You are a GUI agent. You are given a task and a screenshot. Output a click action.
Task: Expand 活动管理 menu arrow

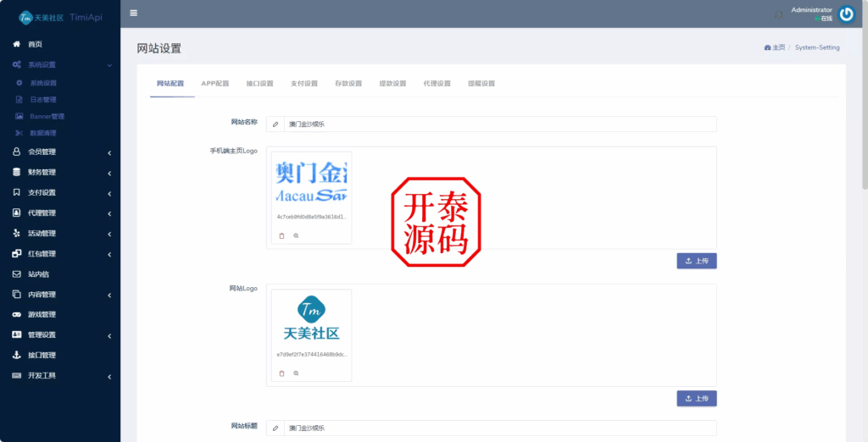[109, 235]
